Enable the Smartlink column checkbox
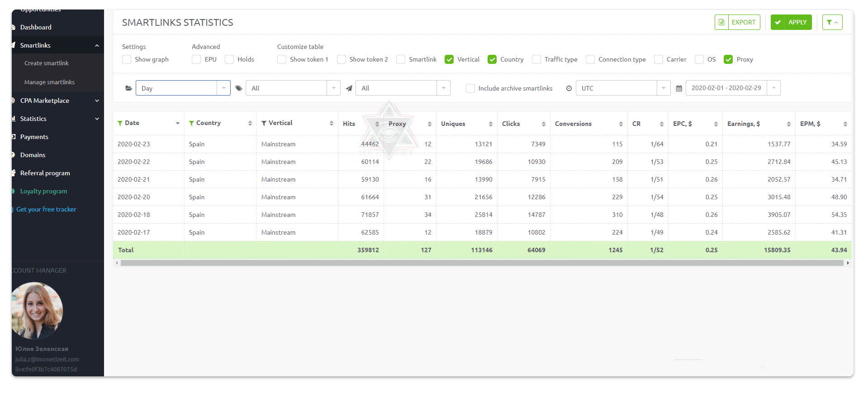The width and height of the screenshot is (868, 394). (x=401, y=59)
